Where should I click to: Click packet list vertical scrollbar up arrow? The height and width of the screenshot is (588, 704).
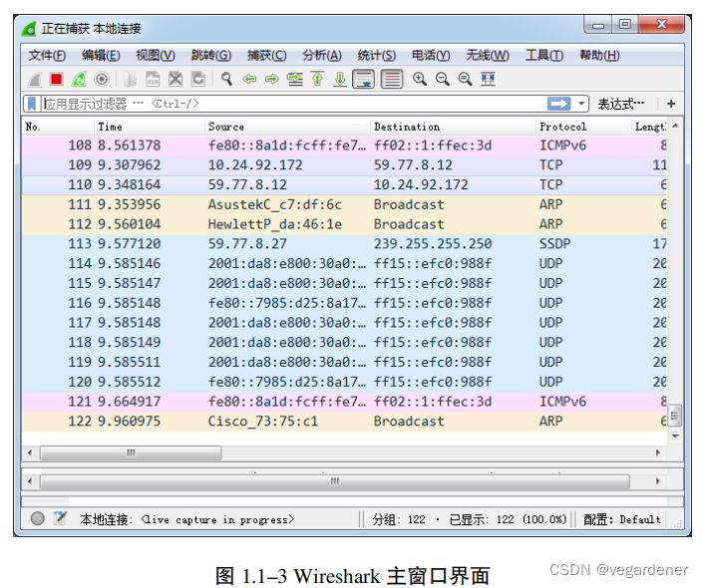[x=675, y=126]
